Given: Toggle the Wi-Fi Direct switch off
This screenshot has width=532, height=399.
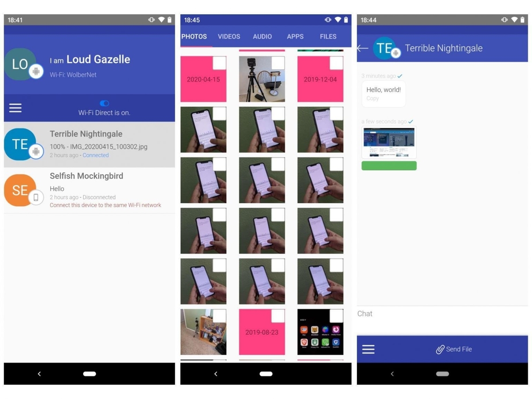Looking at the screenshot, I should (104, 103).
